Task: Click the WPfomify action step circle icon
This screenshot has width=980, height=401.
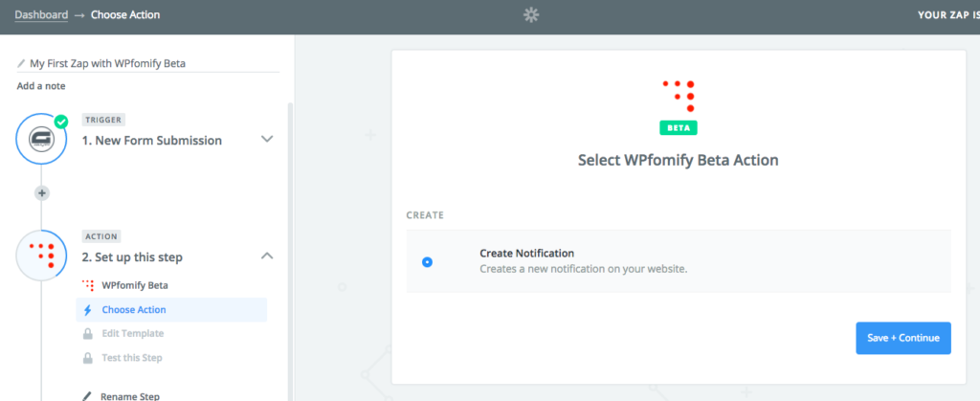Action: point(41,255)
